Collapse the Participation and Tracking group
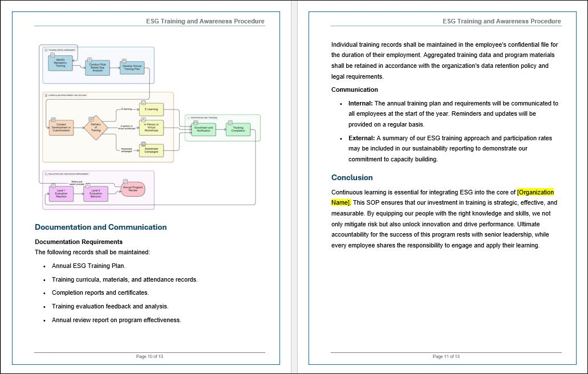 tap(188, 117)
